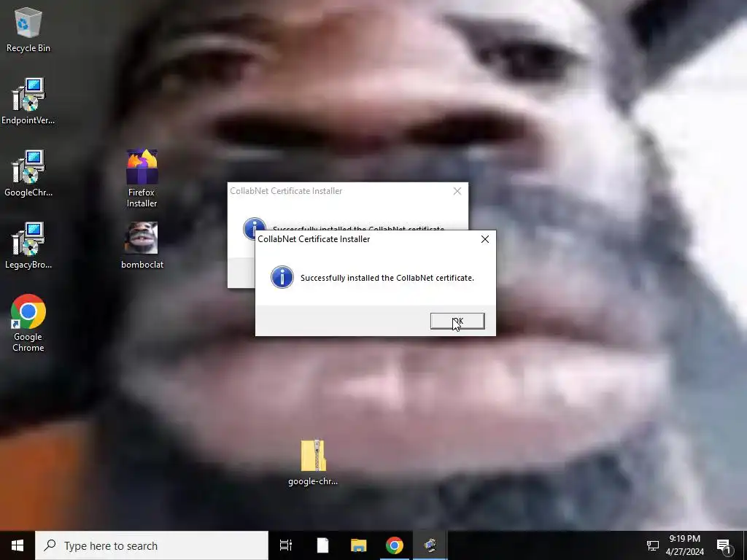The height and width of the screenshot is (560, 747).
Task: Select the bomboclat image file
Action: [142, 246]
